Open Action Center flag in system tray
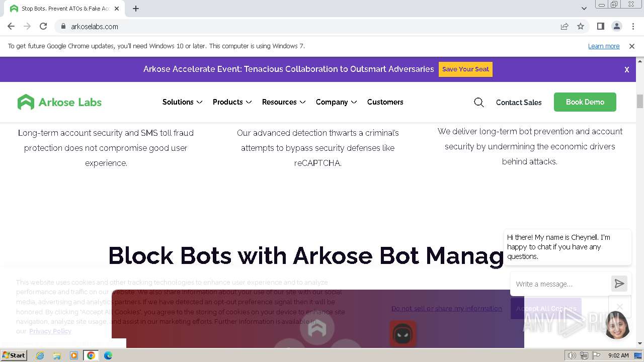644x362 pixels. coord(596,355)
